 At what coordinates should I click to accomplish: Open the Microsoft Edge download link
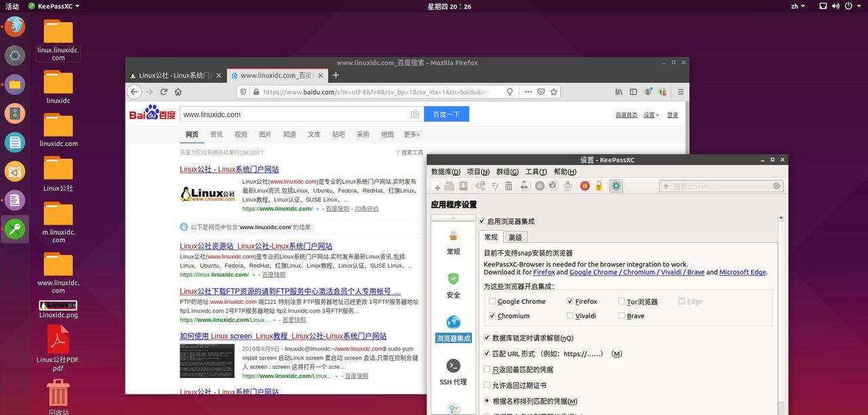tap(743, 272)
